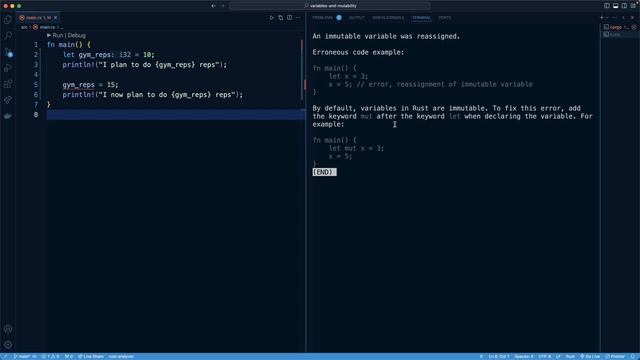Change encoding via UTF-8 status item

(x=544, y=356)
